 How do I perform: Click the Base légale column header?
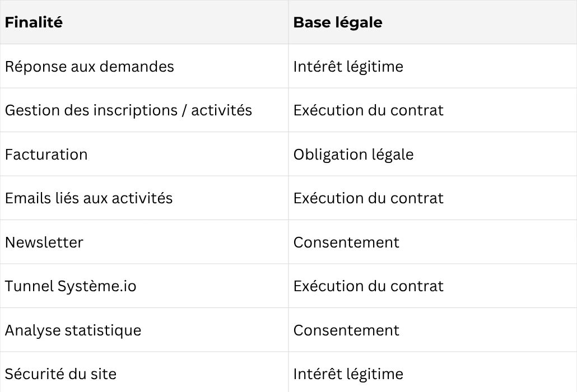(338, 22)
